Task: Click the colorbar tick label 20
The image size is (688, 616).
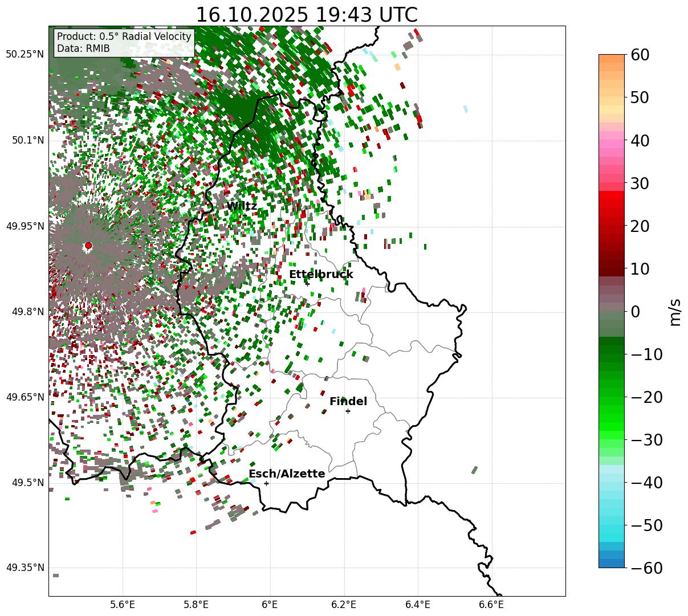Action: tap(639, 226)
